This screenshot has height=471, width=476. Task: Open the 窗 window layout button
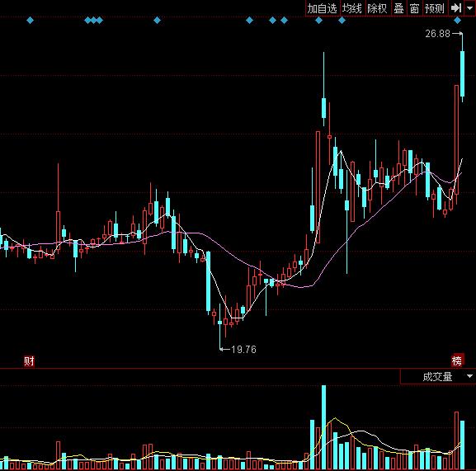pyautogui.click(x=415, y=8)
